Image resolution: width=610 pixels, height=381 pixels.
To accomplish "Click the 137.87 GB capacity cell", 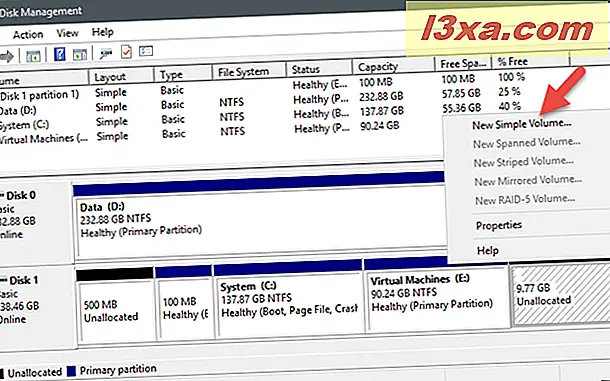I will click(x=382, y=111).
